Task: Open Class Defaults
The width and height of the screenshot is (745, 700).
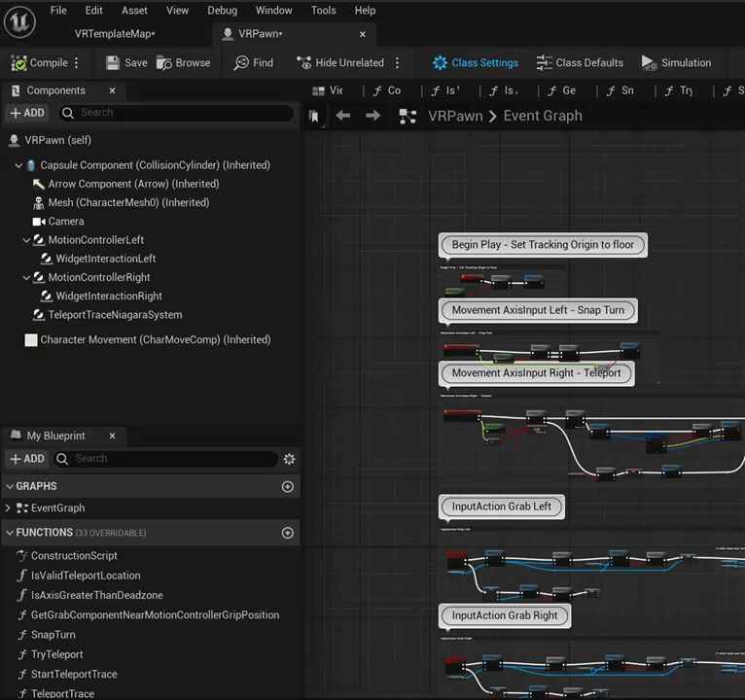Action: (580, 62)
